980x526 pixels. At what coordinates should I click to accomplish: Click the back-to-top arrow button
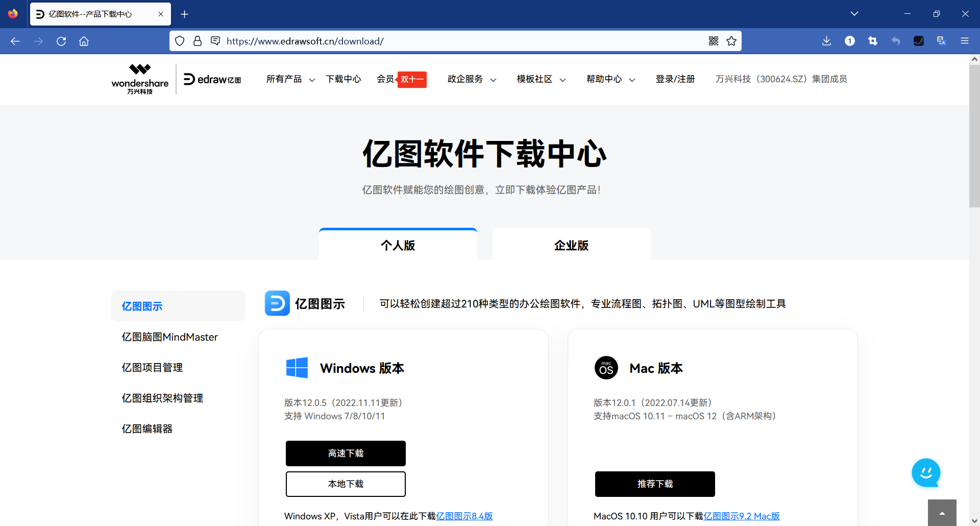point(942,513)
